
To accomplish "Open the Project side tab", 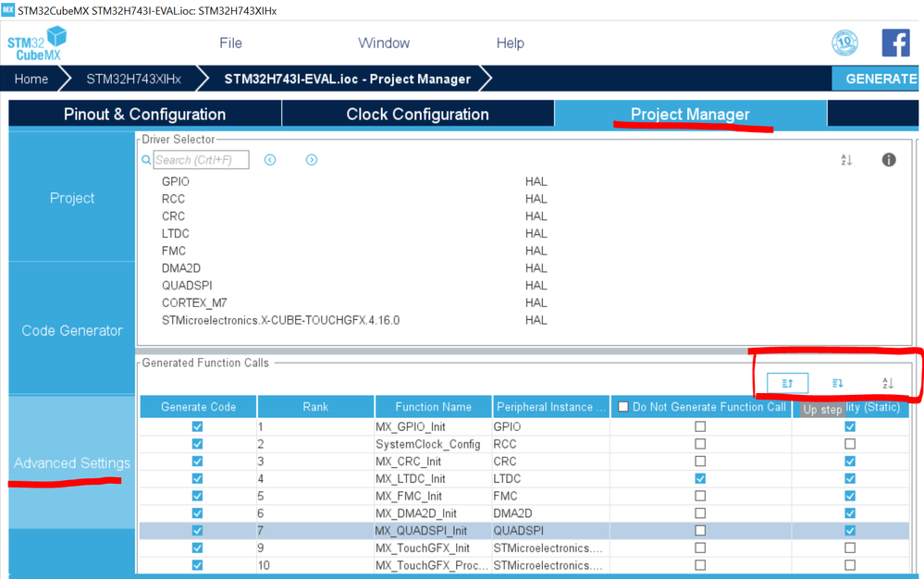I will (x=72, y=198).
